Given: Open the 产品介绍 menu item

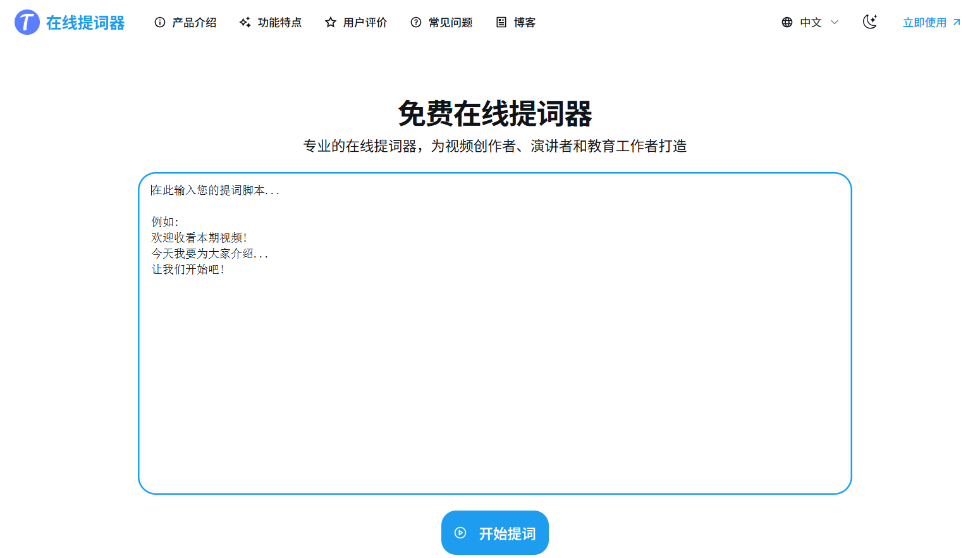Looking at the screenshot, I should tap(194, 23).
